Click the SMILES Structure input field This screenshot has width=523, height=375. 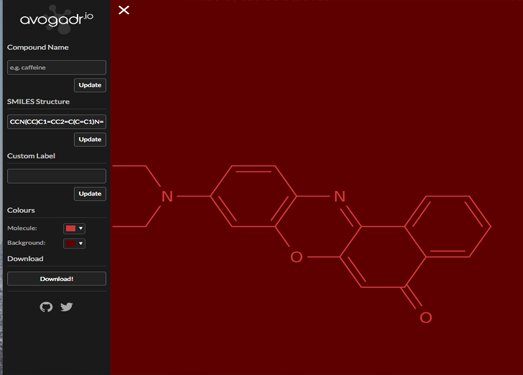click(57, 122)
